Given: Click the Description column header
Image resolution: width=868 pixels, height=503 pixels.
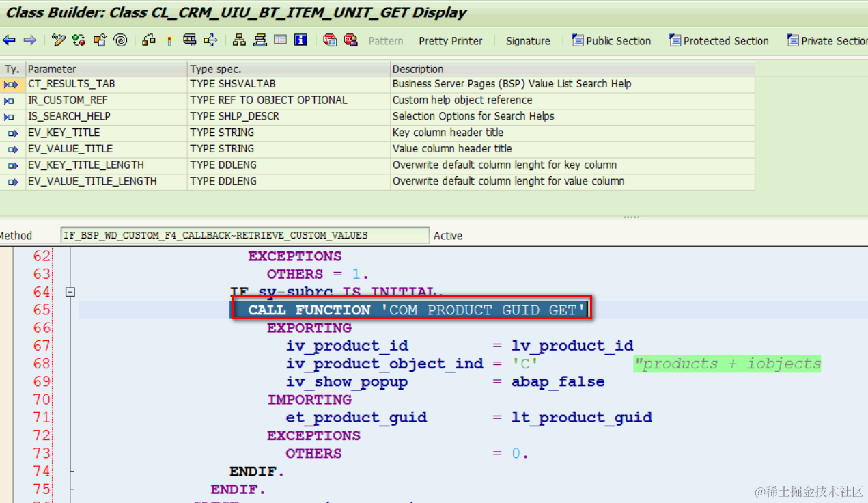Looking at the screenshot, I should 573,69.
